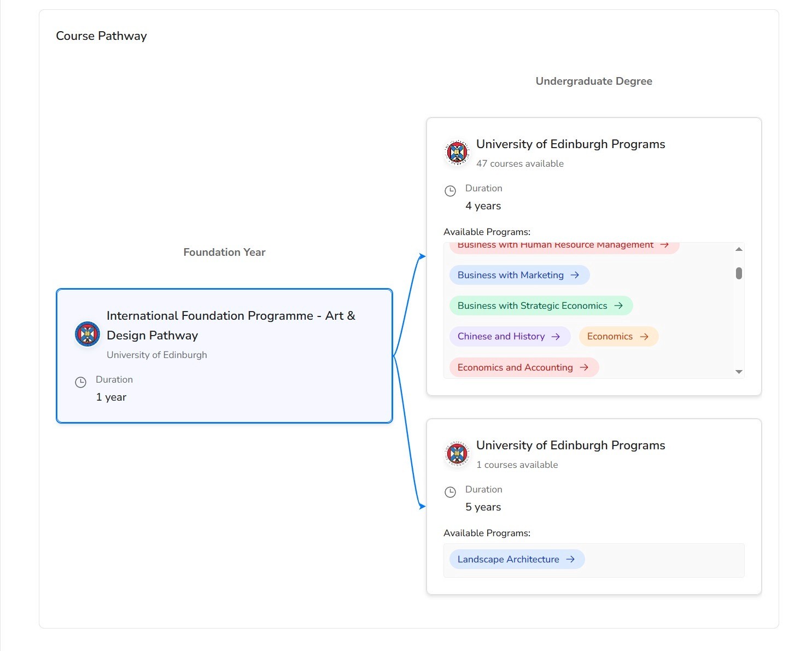The image size is (812, 651).
Task: Open the Economics and Accounting program
Action: [524, 367]
